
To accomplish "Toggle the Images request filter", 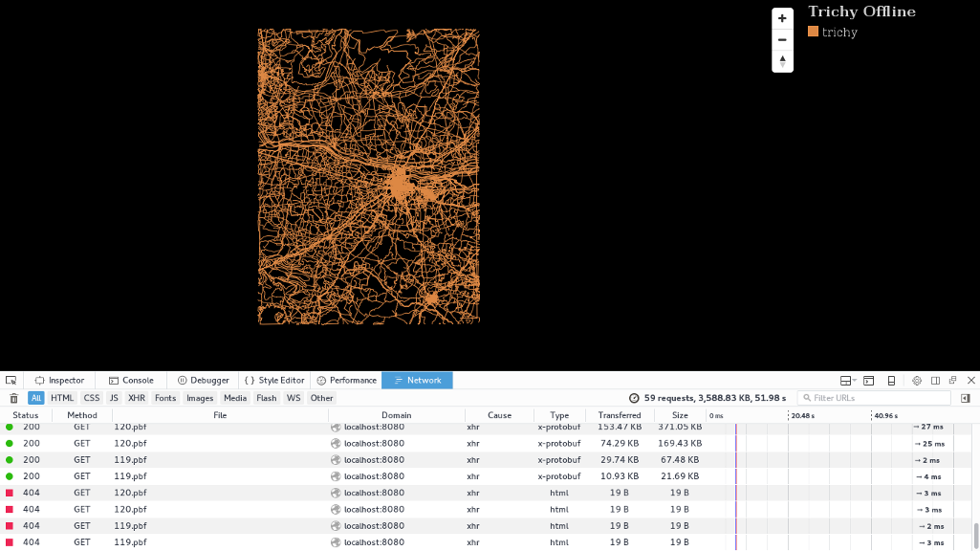I will (200, 398).
